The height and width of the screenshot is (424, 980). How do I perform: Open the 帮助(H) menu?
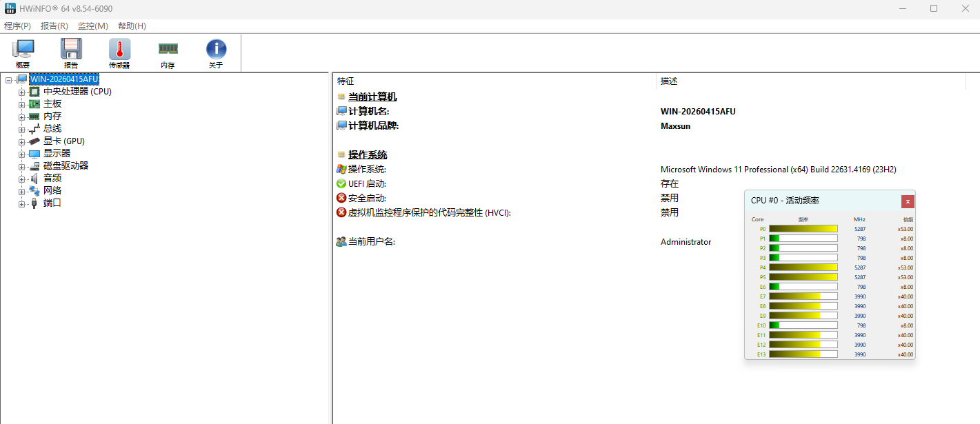tap(132, 26)
